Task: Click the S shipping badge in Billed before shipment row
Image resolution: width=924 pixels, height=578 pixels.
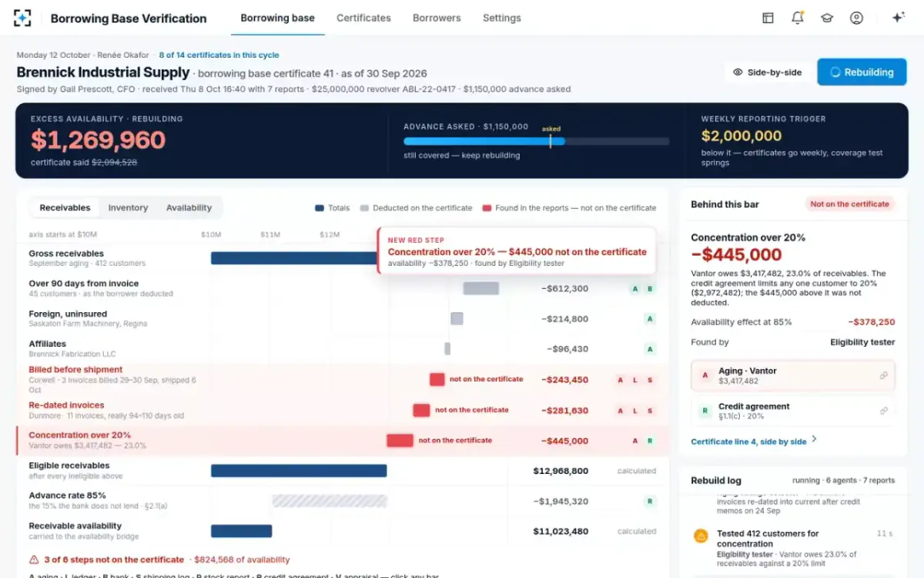Action: pyautogui.click(x=650, y=380)
